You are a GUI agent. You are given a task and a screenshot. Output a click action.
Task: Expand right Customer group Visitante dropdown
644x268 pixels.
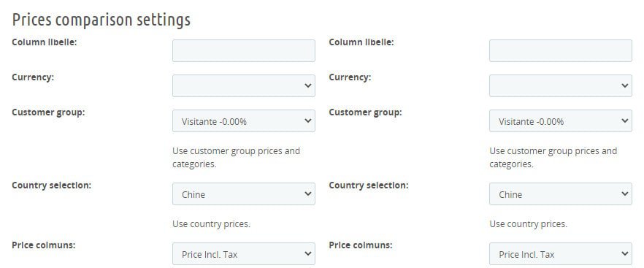click(561, 120)
